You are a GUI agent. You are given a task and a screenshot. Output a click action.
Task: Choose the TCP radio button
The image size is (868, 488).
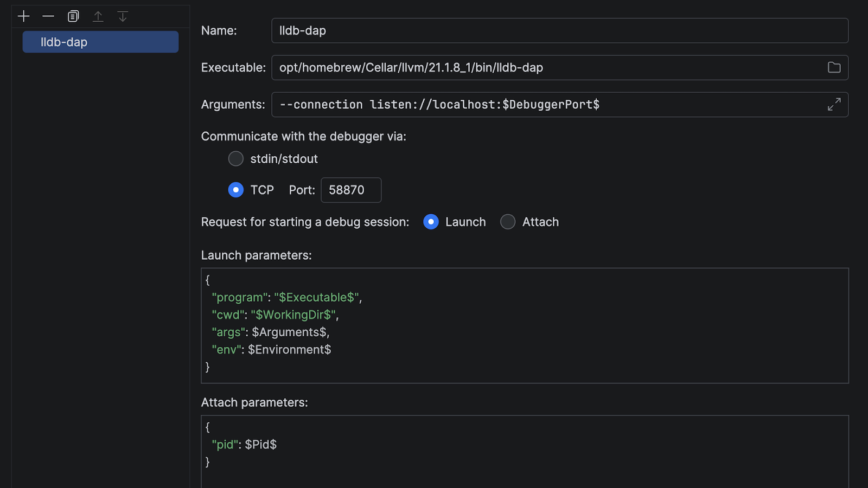(x=236, y=190)
